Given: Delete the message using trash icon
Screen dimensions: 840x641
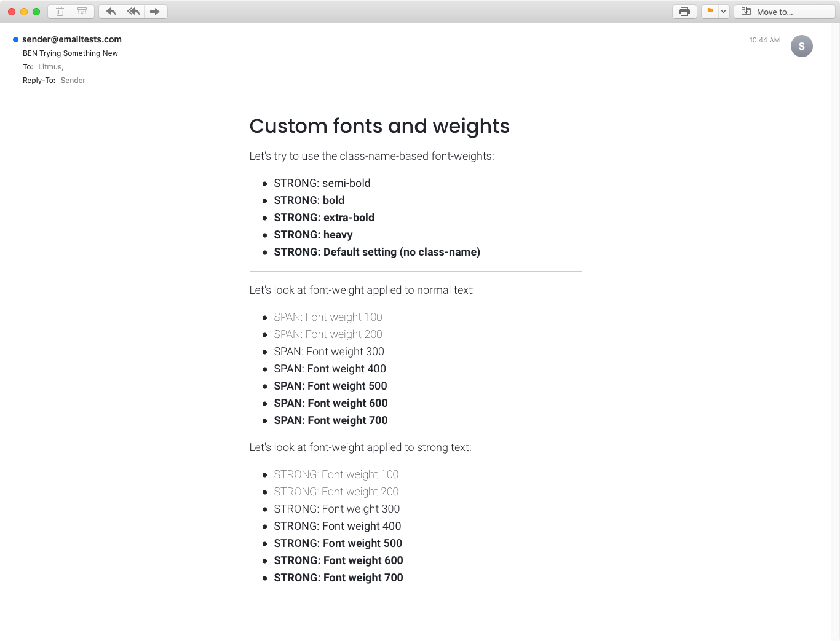Looking at the screenshot, I should pyautogui.click(x=59, y=11).
